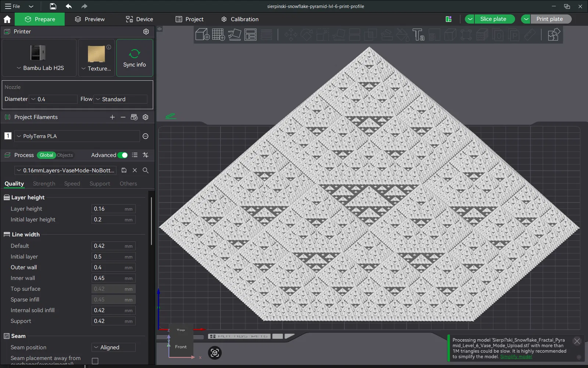Click the Simplify model link
The height and width of the screenshot is (368, 588).
click(516, 357)
